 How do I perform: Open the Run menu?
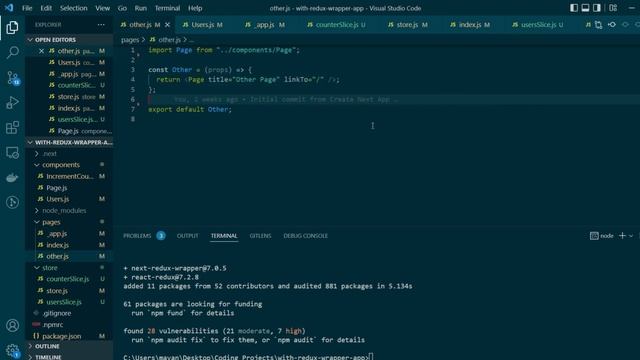pyautogui.click(x=140, y=8)
